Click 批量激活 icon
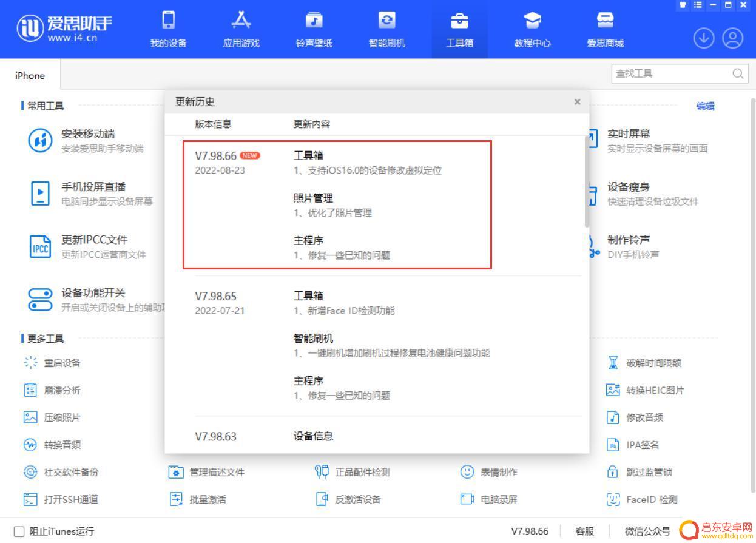 pos(176,499)
